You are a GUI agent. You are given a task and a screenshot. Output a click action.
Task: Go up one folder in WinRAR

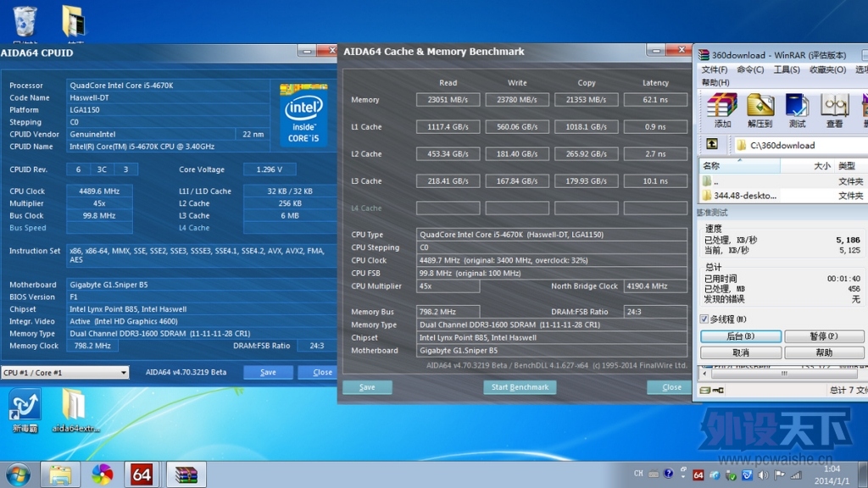[x=712, y=144]
